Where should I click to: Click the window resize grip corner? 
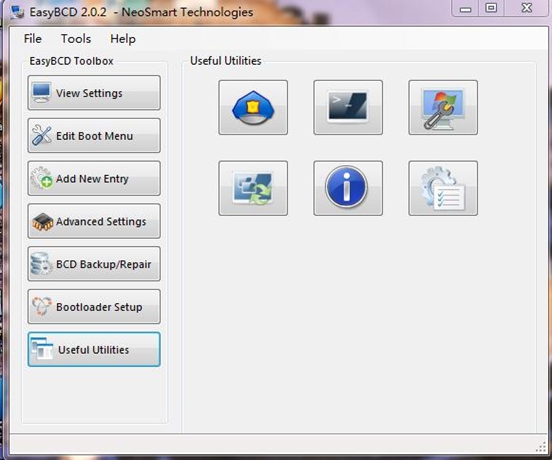pyautogui.click(x=541, y=447)
